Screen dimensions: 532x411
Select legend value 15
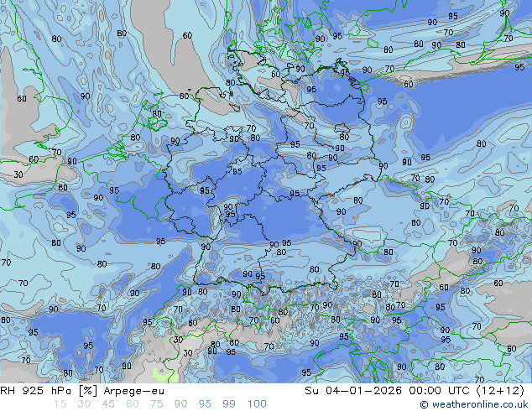[60, 404]
